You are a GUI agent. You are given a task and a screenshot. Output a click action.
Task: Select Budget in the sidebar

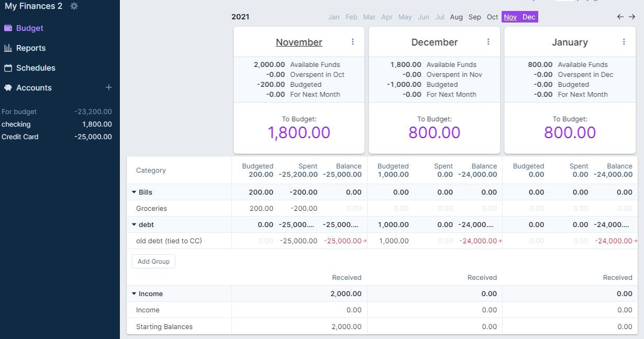tap(29, 28)
